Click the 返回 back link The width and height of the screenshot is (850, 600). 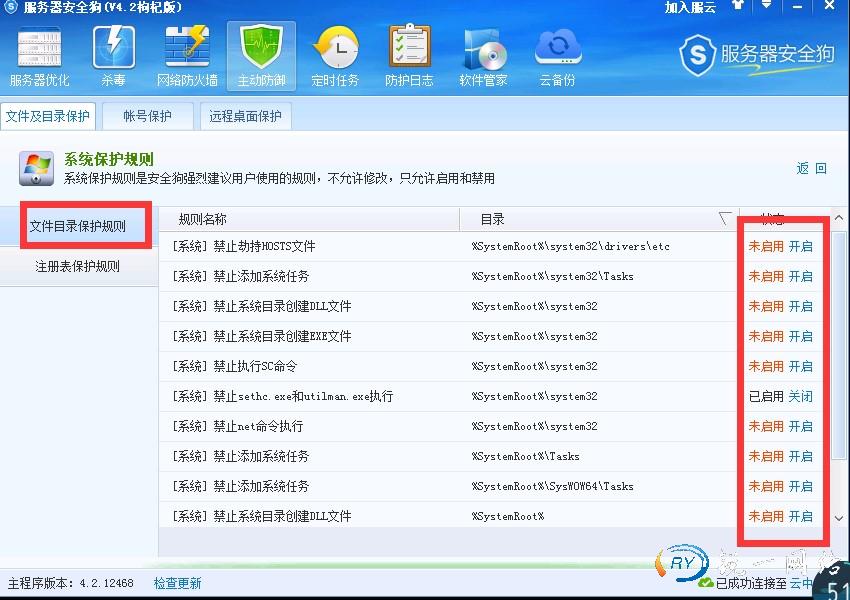pos(811,169)
